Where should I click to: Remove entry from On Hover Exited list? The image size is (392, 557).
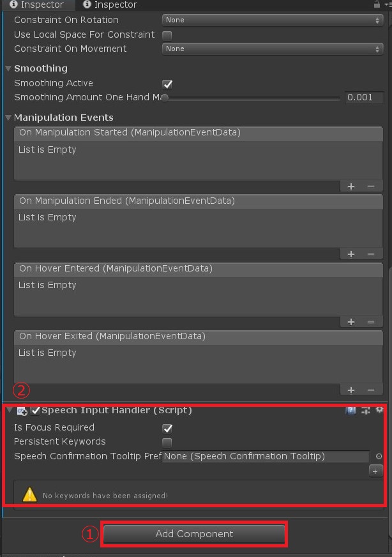click(371, 390)
